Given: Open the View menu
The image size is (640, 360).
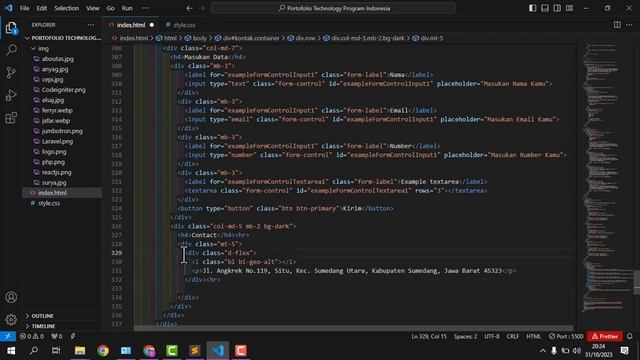Looking at the screenshot, I should point(93,8).
